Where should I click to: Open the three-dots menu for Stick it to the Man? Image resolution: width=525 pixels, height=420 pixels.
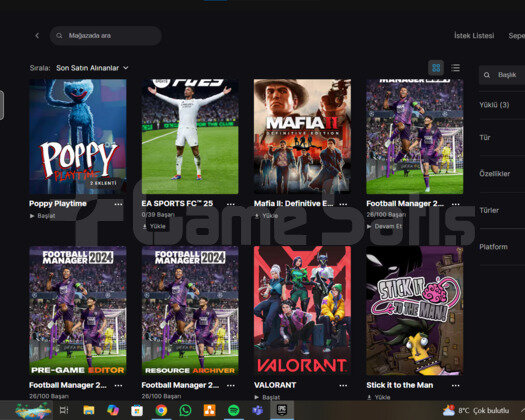[x=455, y=386]
